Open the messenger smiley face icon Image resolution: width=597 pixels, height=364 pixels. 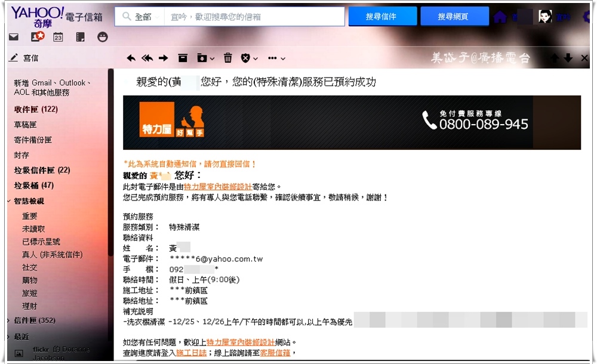(x=103, y=37)
